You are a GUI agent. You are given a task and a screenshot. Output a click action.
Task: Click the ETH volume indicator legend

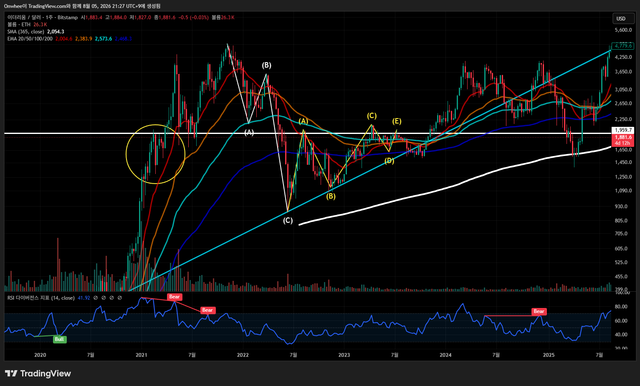coord(20,24)
